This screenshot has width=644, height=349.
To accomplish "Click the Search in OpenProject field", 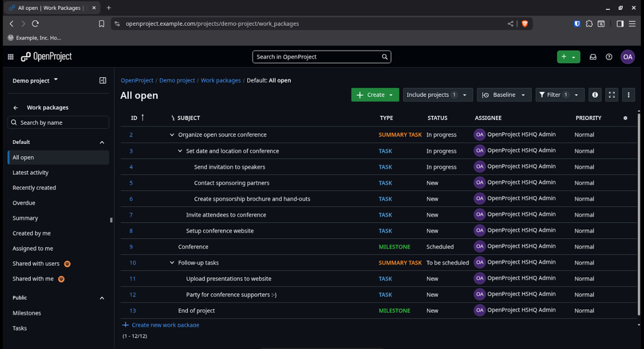I will (x=317, y=57).
